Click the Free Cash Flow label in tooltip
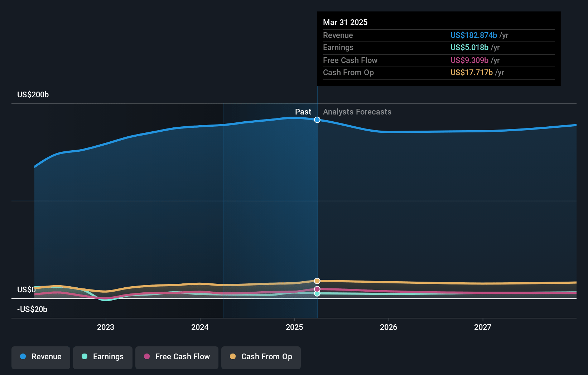 click(x=350, y=60)
